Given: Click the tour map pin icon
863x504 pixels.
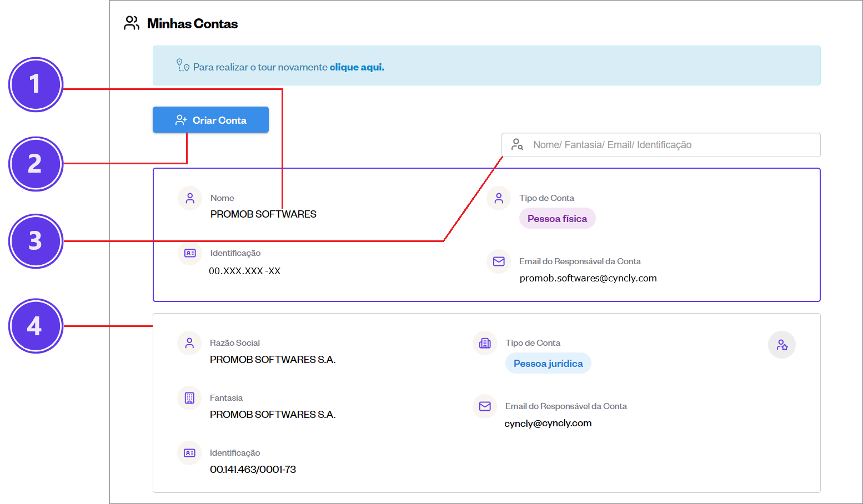Looking at the screenshot, I should pos(183,65).
